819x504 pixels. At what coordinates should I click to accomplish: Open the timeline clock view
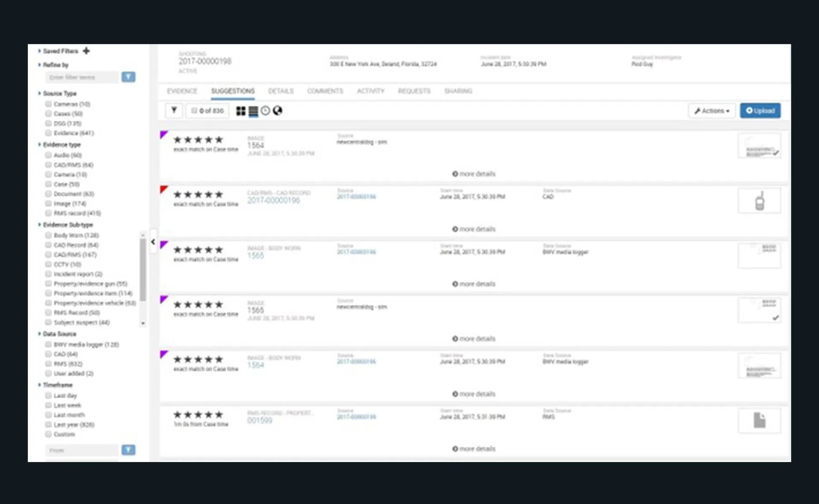[x=265, y=111]
